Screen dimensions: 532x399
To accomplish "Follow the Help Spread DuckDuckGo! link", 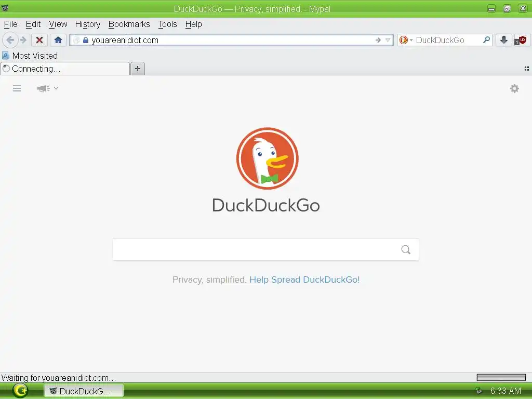I will point(304,280).
